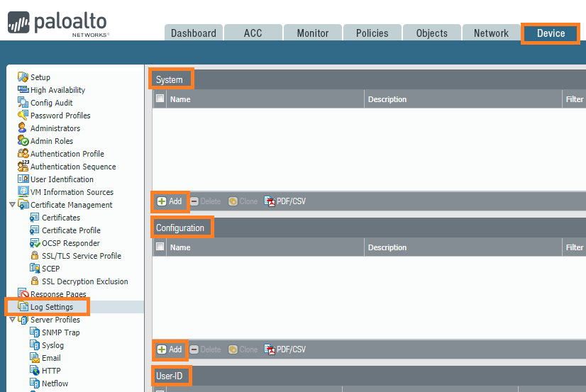Viewport: 586px width, 392px height.
Task: Click the SSL/TLS Service Profile lock icon
Action: [34, 256]
